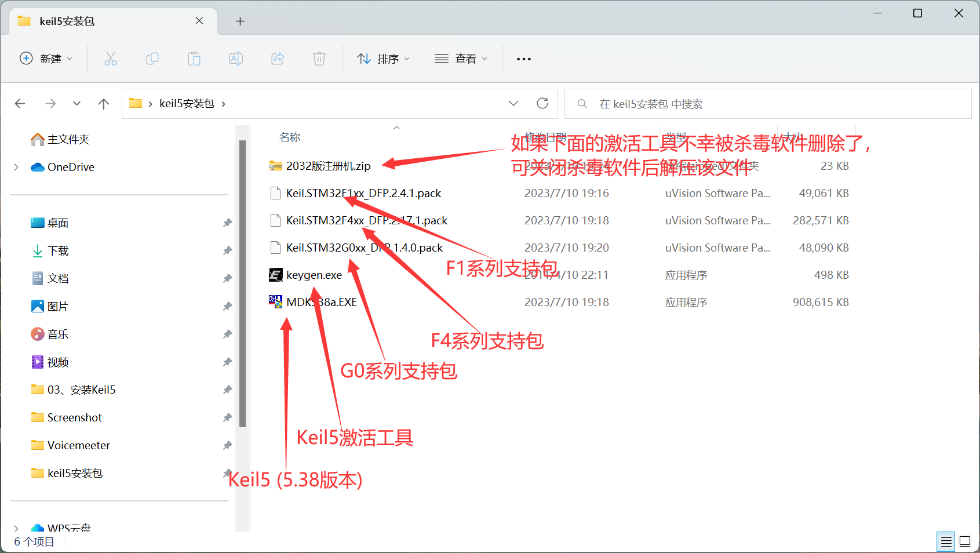Expand address bar history dropdown
This screenshot has height=553, width=980.
513,103
